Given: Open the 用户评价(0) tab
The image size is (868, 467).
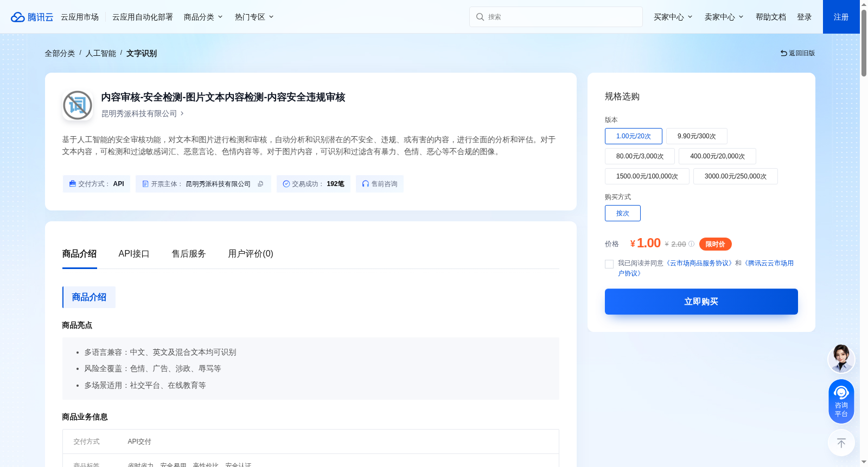Looking at the screenshot, I should tap(251, 254).
